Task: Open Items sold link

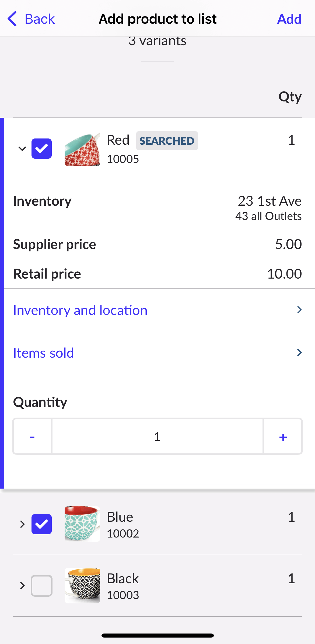Action: tap(44, 353)
